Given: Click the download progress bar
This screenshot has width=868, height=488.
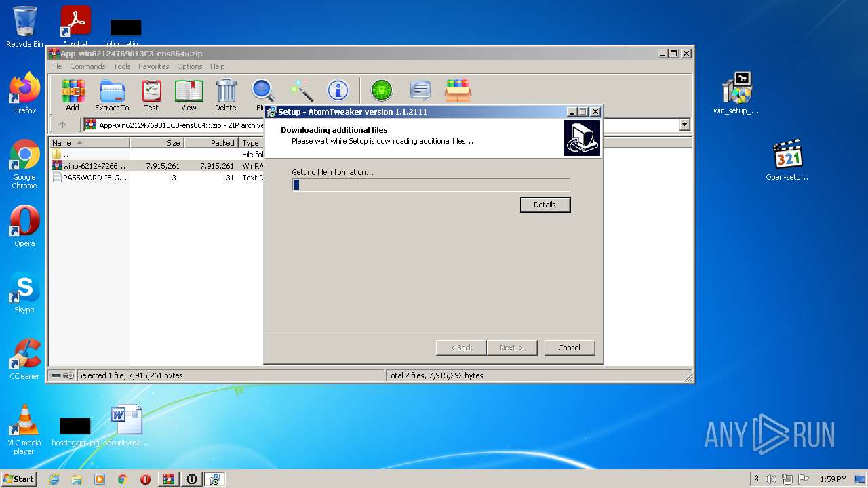Looking at the screenshot, I should [x=431, y=185].
